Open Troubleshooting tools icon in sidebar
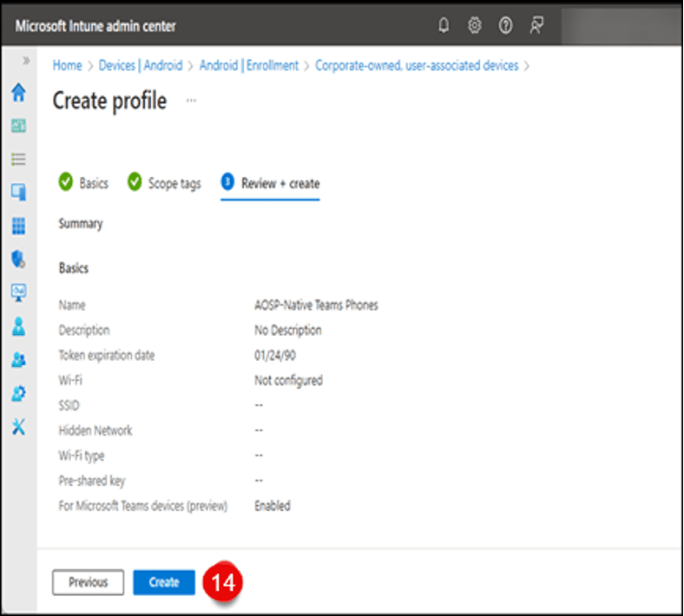The image size is (684, 616). click(18, 427)
